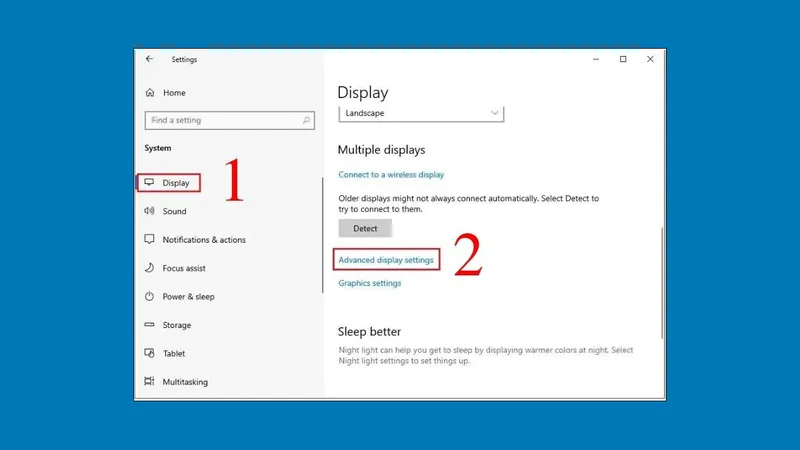Select the Display monitor icon
The image size is (800, 450).
pos(150,183)
